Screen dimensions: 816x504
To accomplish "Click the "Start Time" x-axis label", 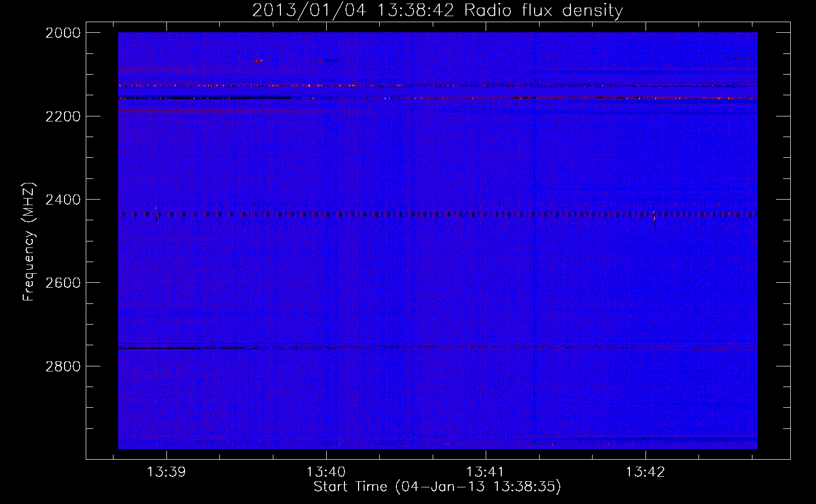I will (437, 486).
